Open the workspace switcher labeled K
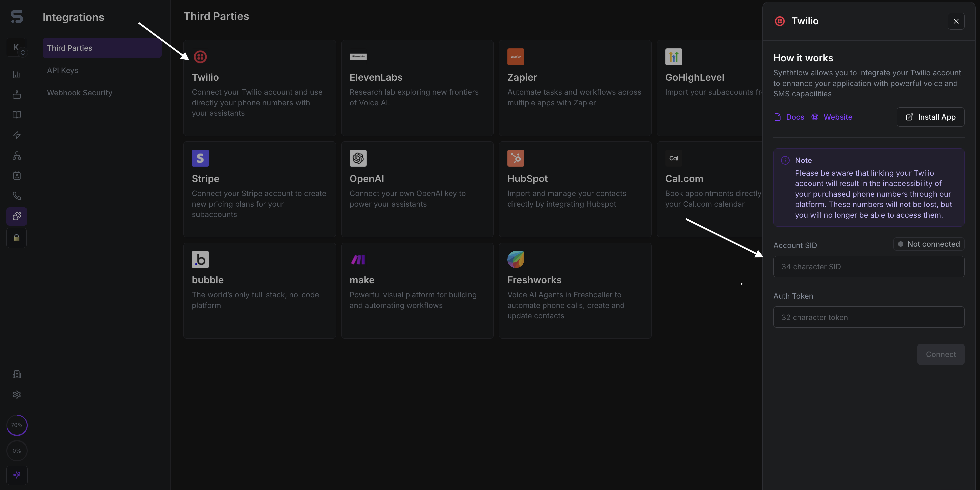Screen dimensions: 980x490 (x=17, y=48)
